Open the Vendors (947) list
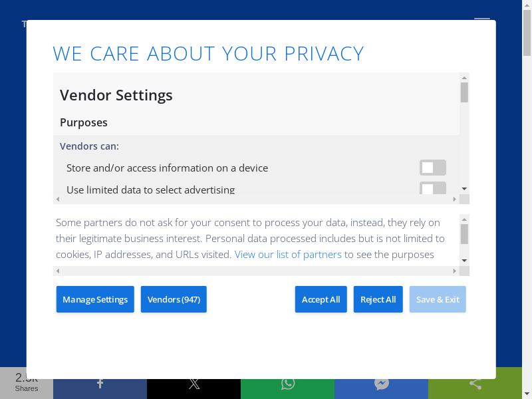The height and width of the screenshot is (399, 532). point(174,299)
